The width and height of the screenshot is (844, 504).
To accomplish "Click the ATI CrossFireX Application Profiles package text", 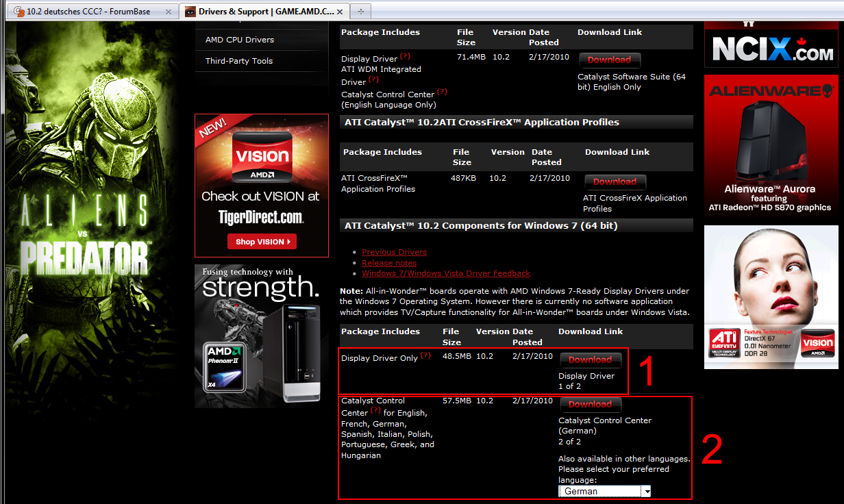I will (378, 184).
